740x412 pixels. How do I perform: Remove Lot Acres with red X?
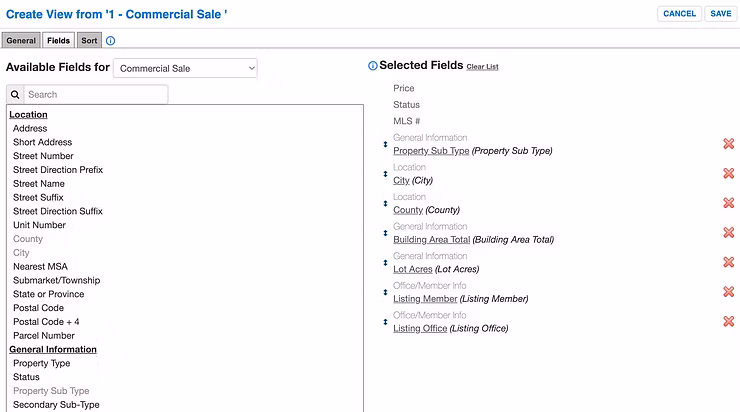pyautogui.click(x=729, y=262)
